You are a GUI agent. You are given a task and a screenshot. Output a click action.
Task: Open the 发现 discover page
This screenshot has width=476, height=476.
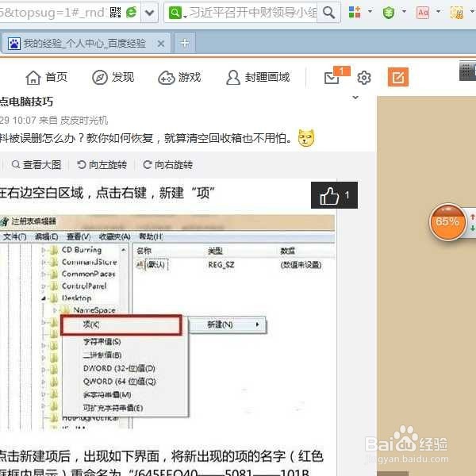(113, 78)
